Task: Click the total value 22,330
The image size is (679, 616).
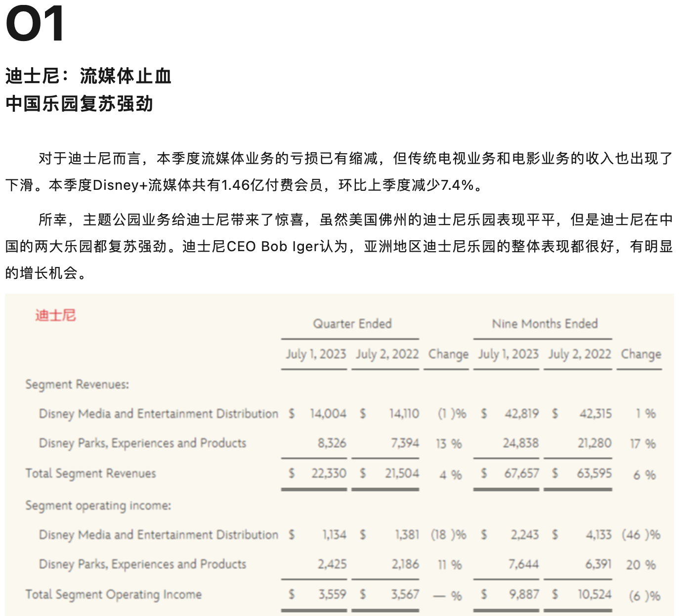Action: (329, 474)
